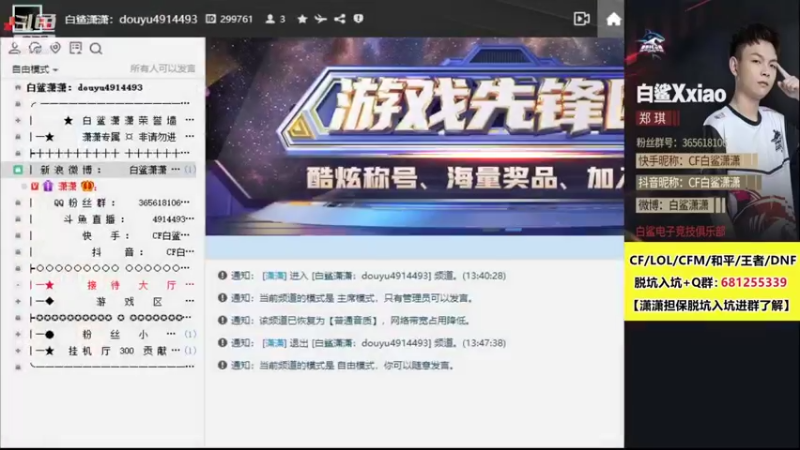Click the lock icon on 斗鱼直播 row
This screenshot has width=800, height=450.
(18, 219)
